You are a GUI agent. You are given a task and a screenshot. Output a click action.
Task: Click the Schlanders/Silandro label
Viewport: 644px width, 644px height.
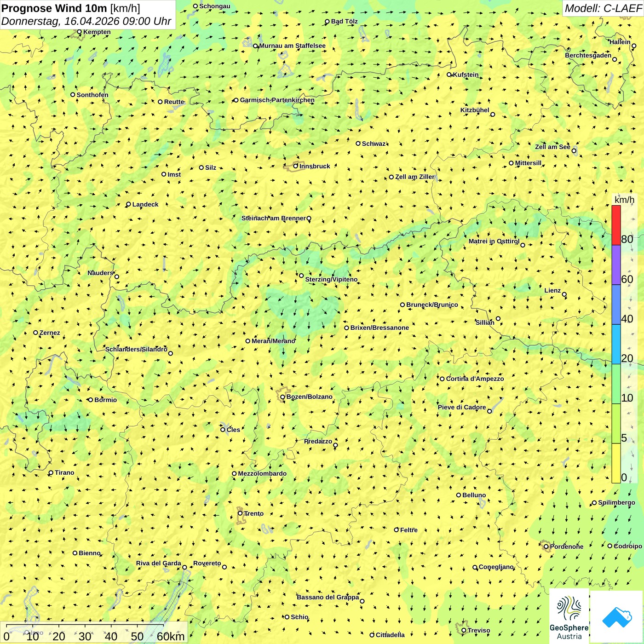coord(136,349)
